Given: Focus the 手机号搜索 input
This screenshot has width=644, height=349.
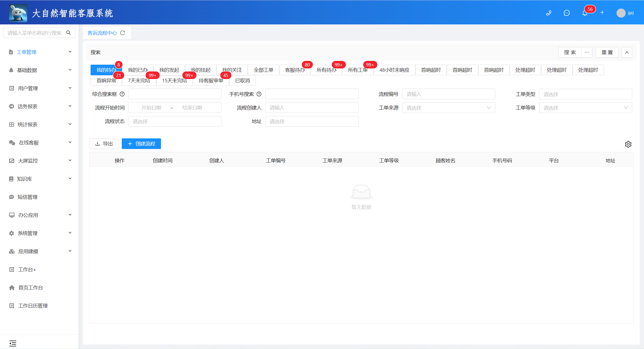Looking at the screenshot, I should [312, 94].
